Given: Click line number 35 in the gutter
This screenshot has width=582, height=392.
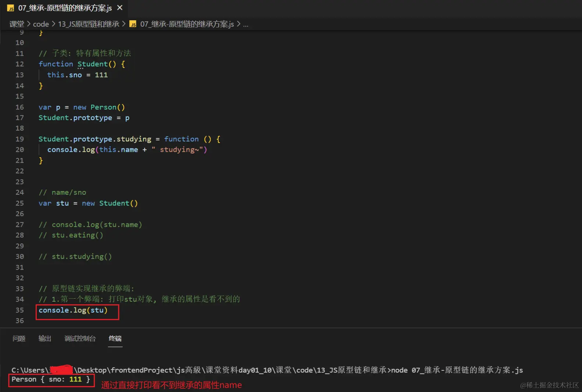Looking at the screenshot, I should point(19,310).
